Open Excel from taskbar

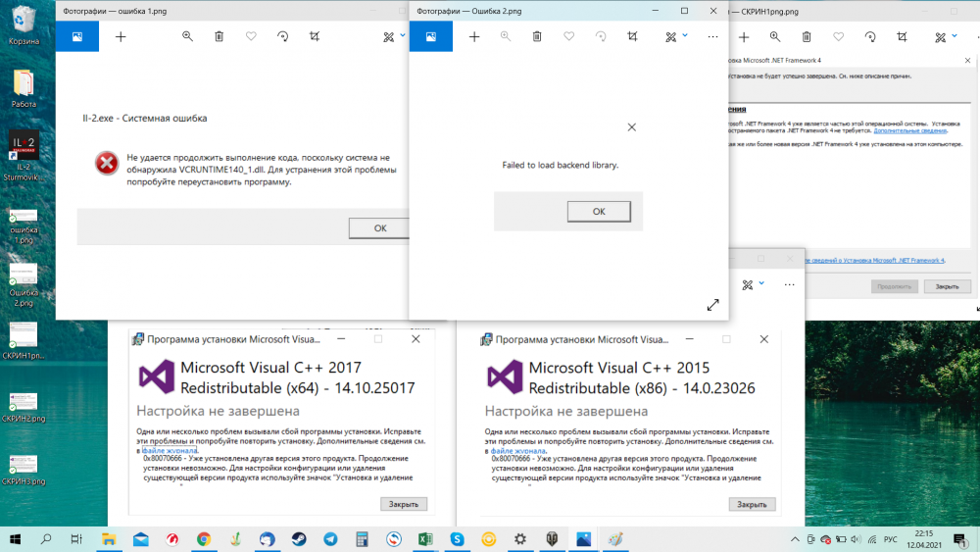point(425,539)
